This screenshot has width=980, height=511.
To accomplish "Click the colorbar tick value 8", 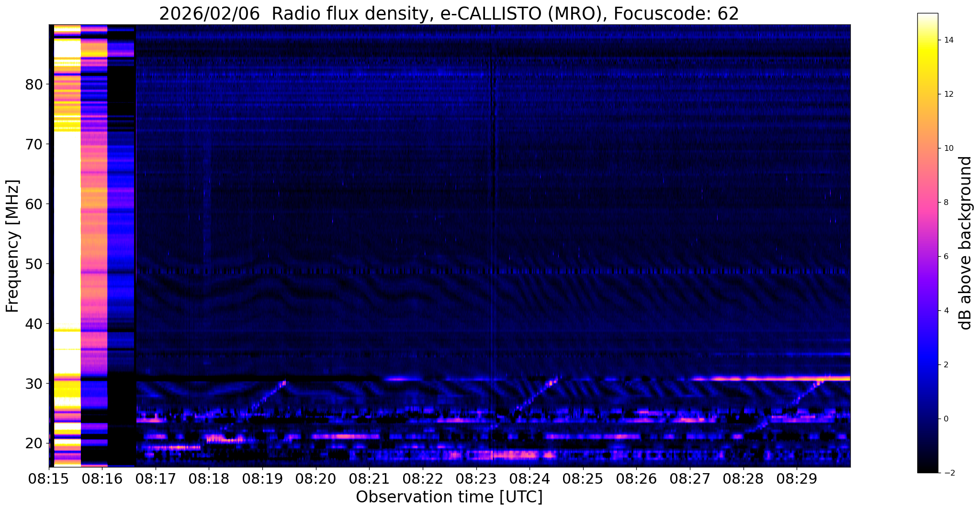I will click(x=946, y=203).
